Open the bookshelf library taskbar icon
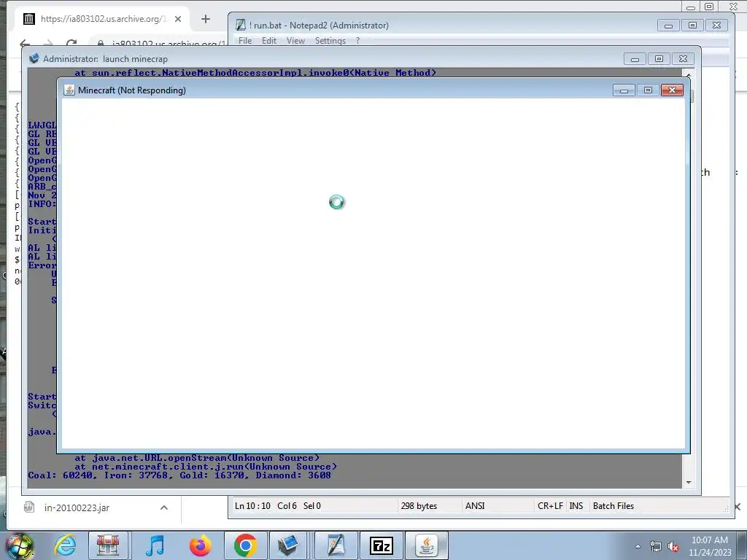The width and height of the screenshot is (747, 560). (x=108, y=545)
